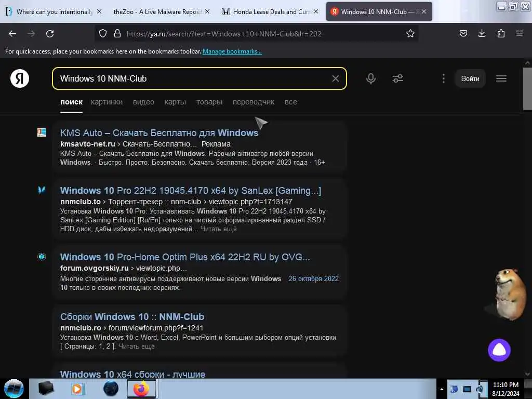
Task: Open the media player taskbar icon
Action: pos(77,389)
